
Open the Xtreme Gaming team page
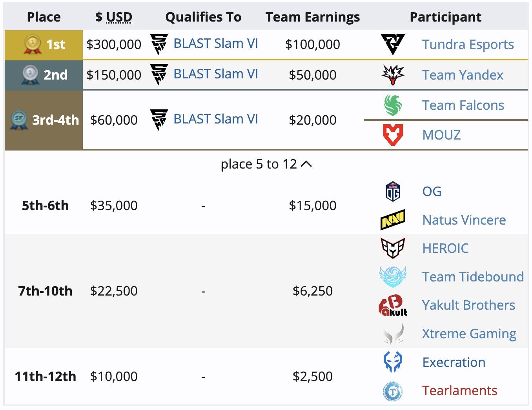click(469, 334)
